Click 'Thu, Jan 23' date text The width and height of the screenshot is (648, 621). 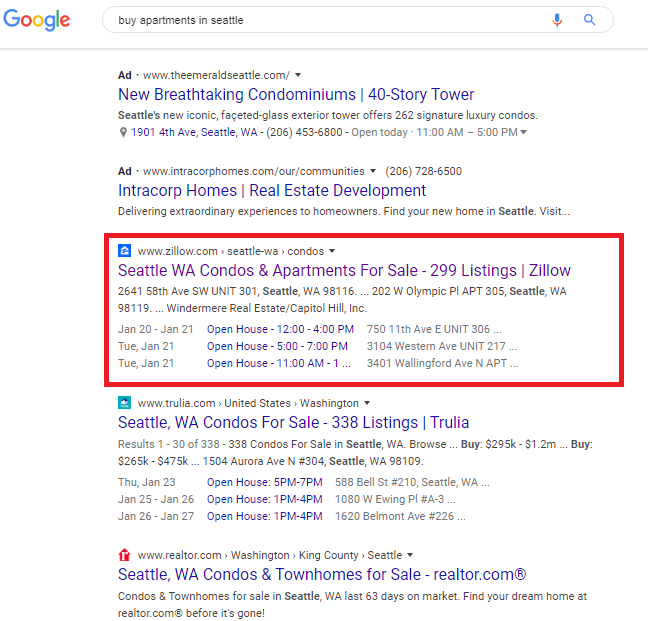click(147, 482)
